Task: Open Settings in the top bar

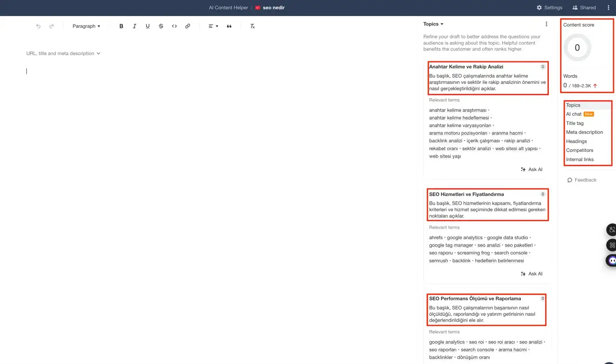Action: point(549,7)
